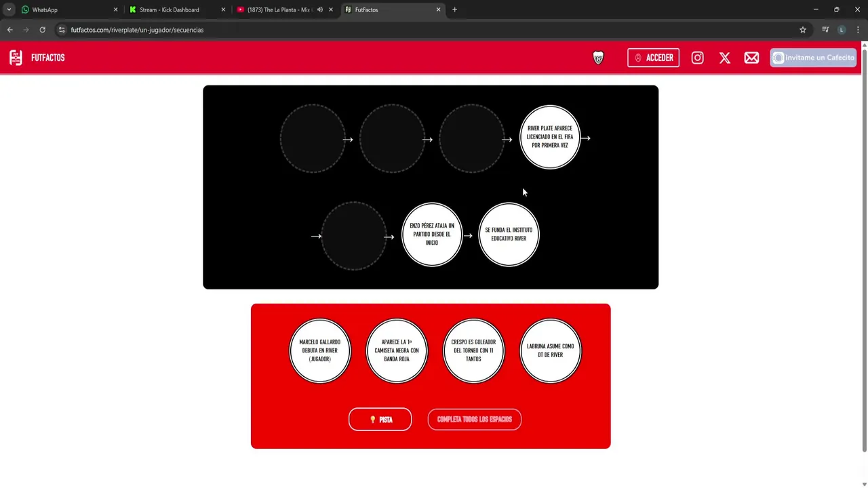Open the tab search dropdown arrow
Viewport: 868px width, 488px height.
[9, 9]
